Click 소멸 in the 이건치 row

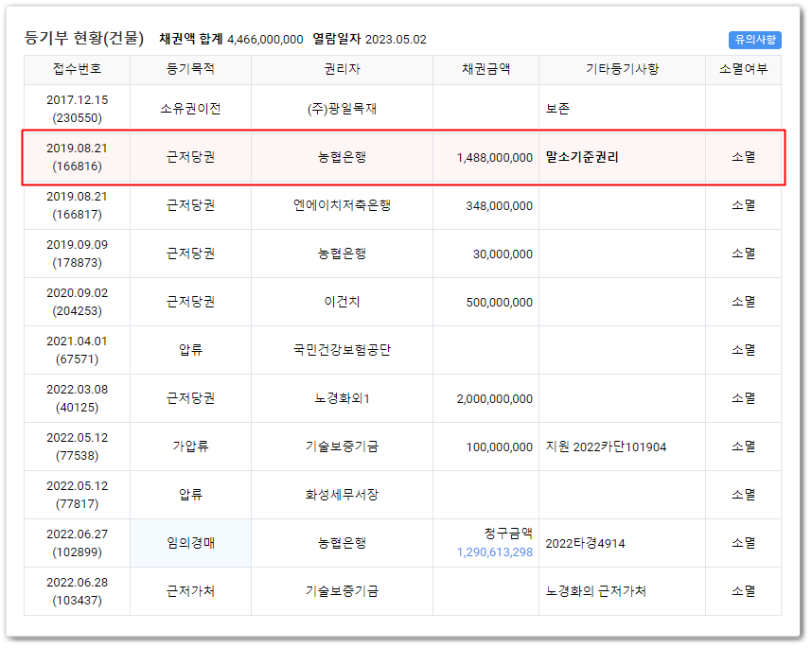click(743, 302)
